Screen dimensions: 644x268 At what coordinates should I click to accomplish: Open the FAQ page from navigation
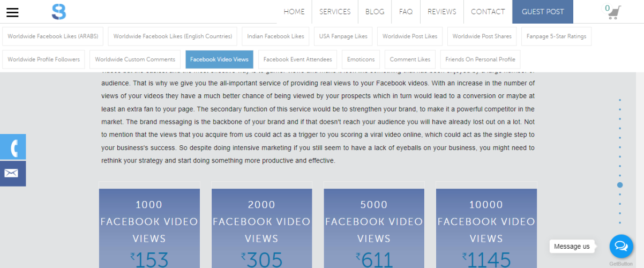[x=406, y=12]
